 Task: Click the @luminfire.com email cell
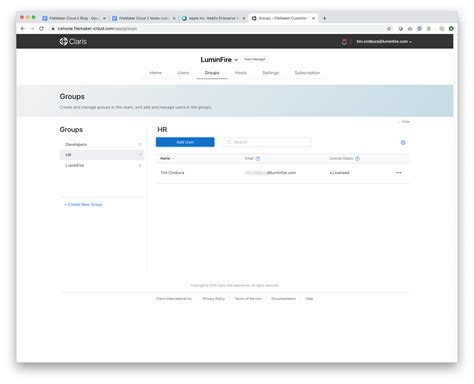point(270,173)
